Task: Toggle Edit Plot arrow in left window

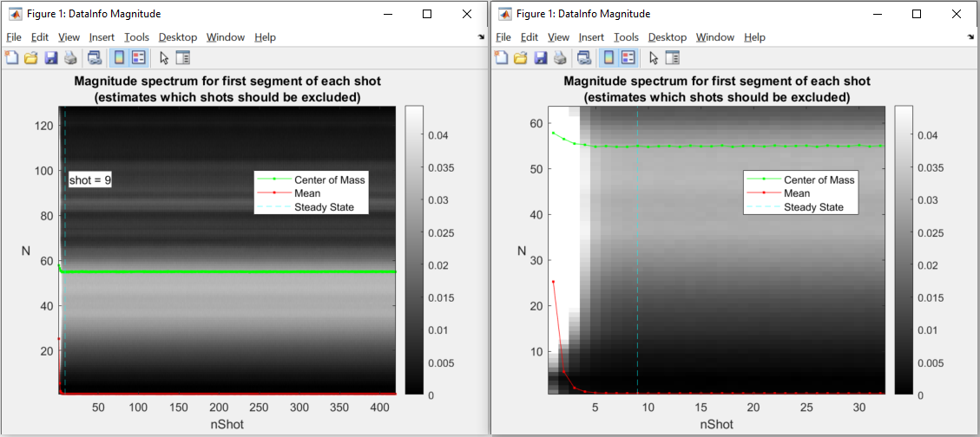Action: [164, 58]
